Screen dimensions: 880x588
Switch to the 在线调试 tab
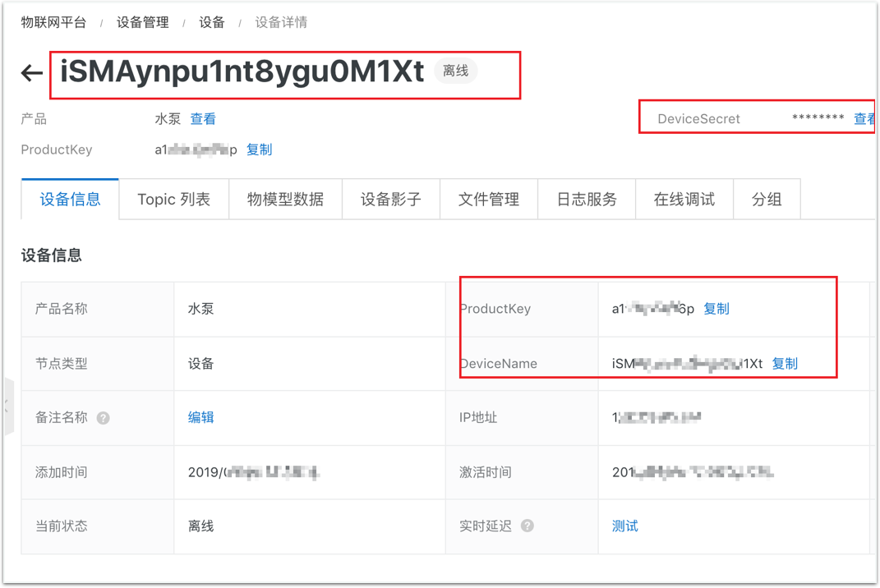(x=684, y=200)
